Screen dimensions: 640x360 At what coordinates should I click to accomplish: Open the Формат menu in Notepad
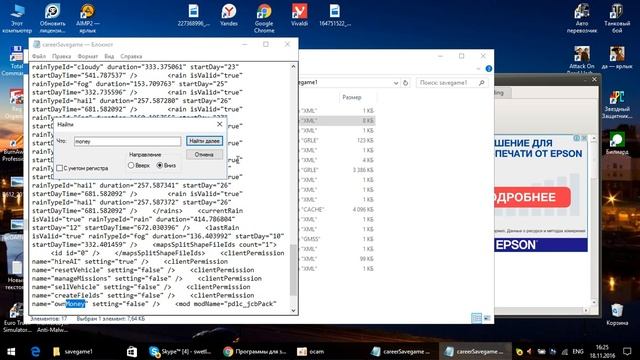pyautogui.click(x=88, y=56)
